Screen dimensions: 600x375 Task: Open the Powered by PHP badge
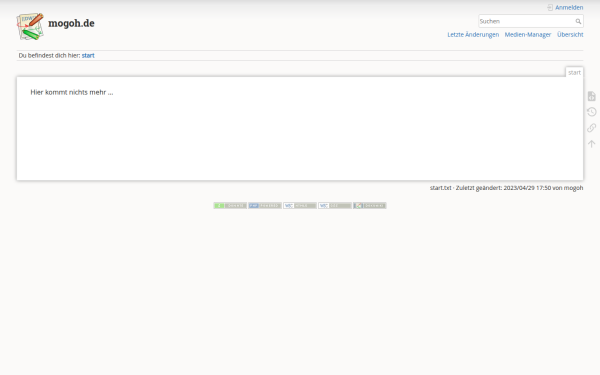(265, 205)
